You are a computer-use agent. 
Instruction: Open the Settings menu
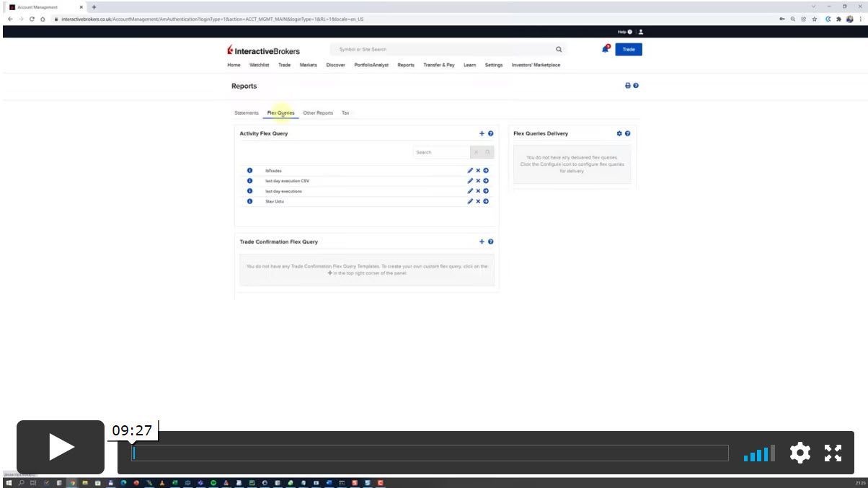(494, 65)
